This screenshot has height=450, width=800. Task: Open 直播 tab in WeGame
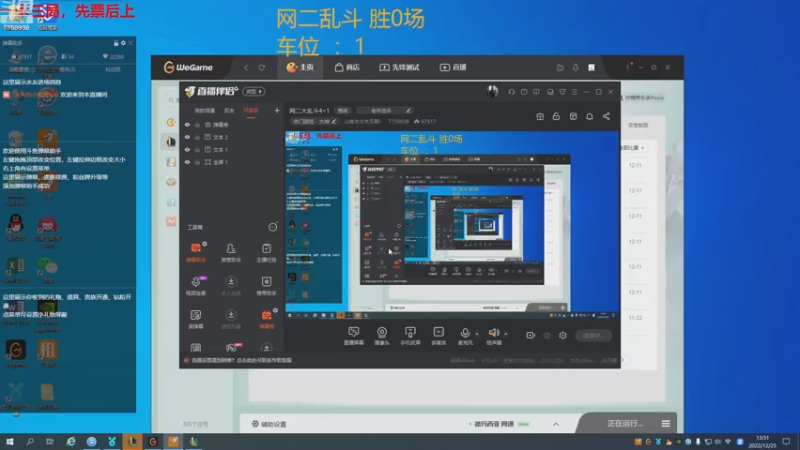[x=453, y=67]
